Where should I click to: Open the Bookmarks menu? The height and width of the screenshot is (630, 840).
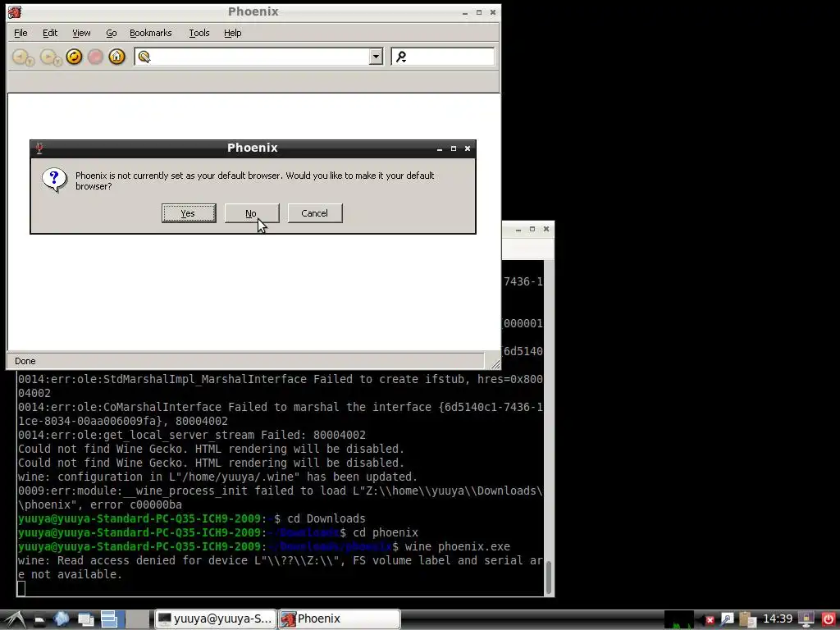151,33
